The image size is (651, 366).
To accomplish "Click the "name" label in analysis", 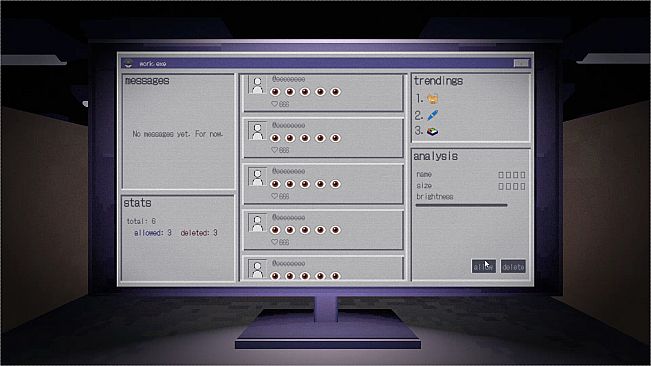I will pos(424,174).
